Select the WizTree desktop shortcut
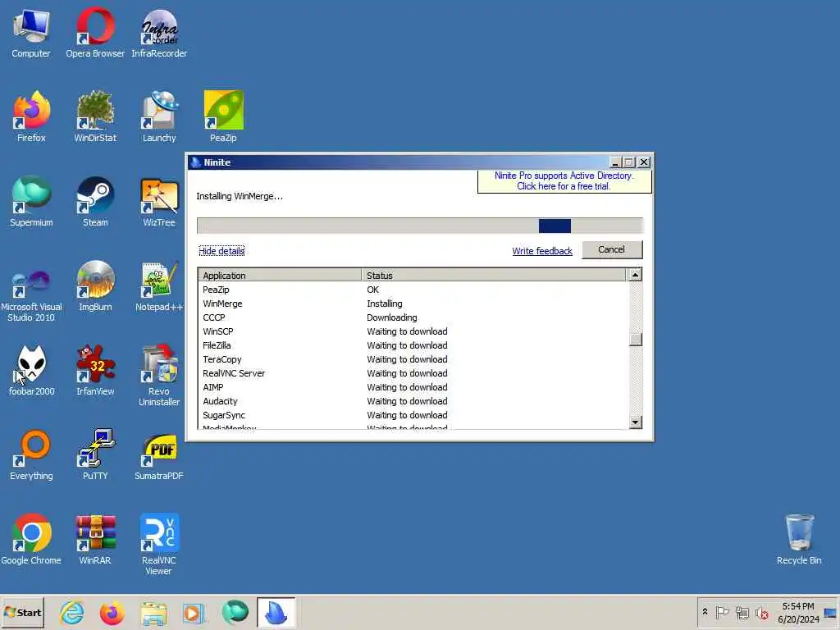This screenshot has width=840, height=630. click(x=159, y=202)
